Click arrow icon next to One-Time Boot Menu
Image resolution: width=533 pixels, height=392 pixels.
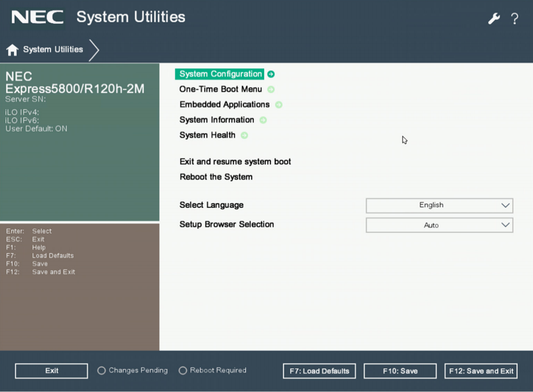[271, 90]
